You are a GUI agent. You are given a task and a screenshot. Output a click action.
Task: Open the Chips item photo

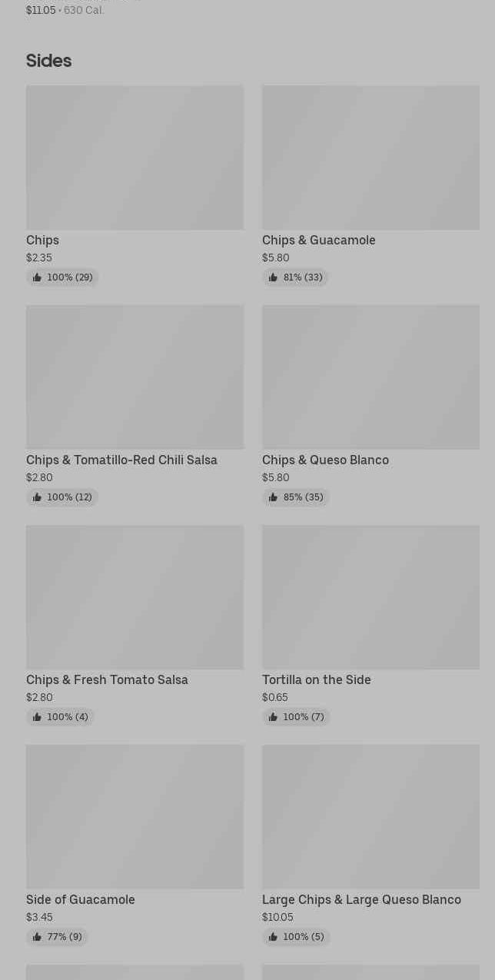coord(135,158)
